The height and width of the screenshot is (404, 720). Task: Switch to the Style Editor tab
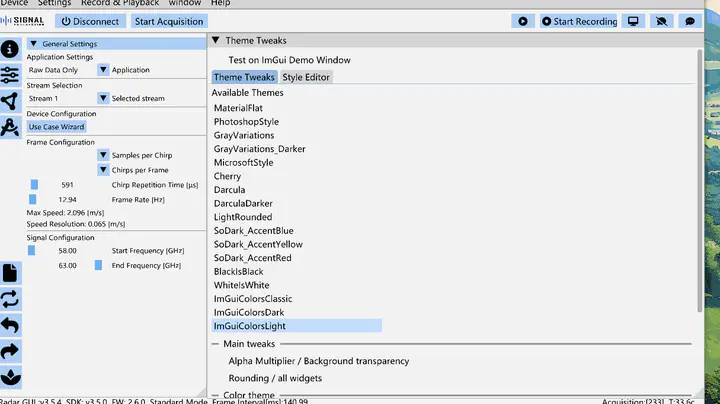305,77
